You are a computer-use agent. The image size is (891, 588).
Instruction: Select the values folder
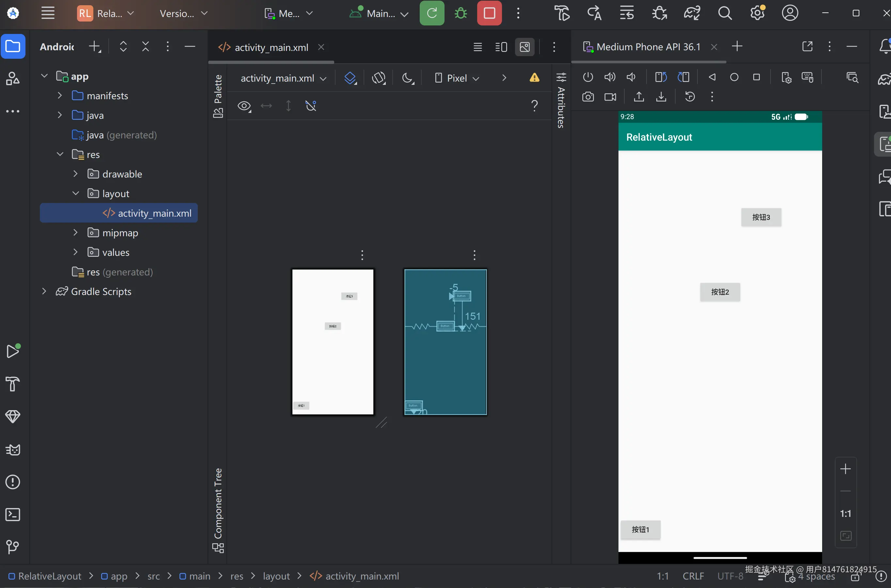[x=116, y=252]
